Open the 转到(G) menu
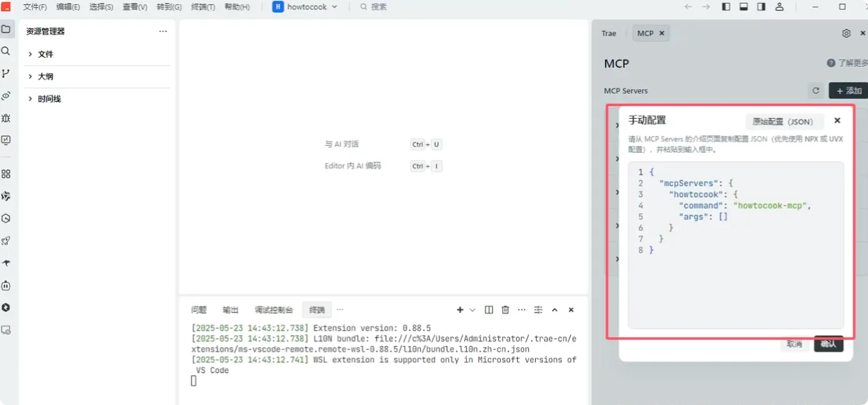 (169, 7)
